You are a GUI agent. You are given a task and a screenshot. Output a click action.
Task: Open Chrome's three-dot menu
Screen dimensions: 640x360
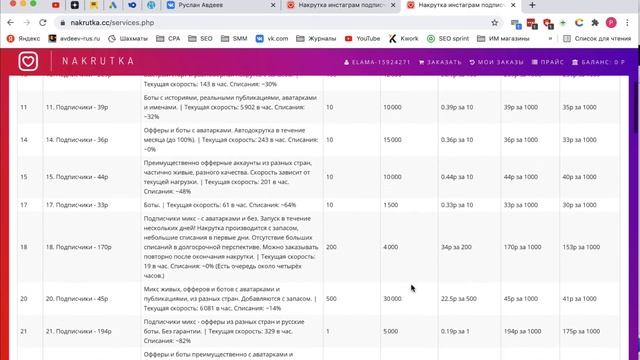point(627,23)
